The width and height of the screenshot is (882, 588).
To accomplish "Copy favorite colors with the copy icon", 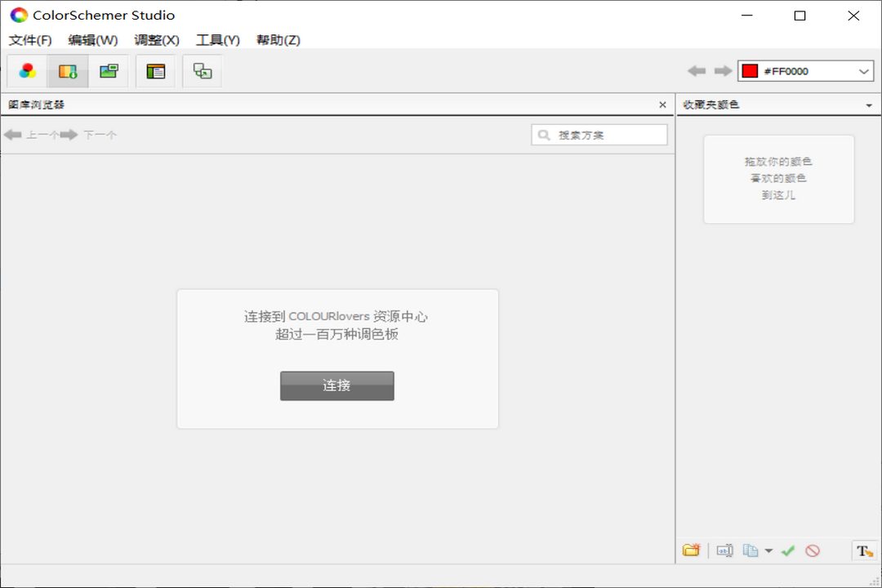I will click(x=750, y=550).
